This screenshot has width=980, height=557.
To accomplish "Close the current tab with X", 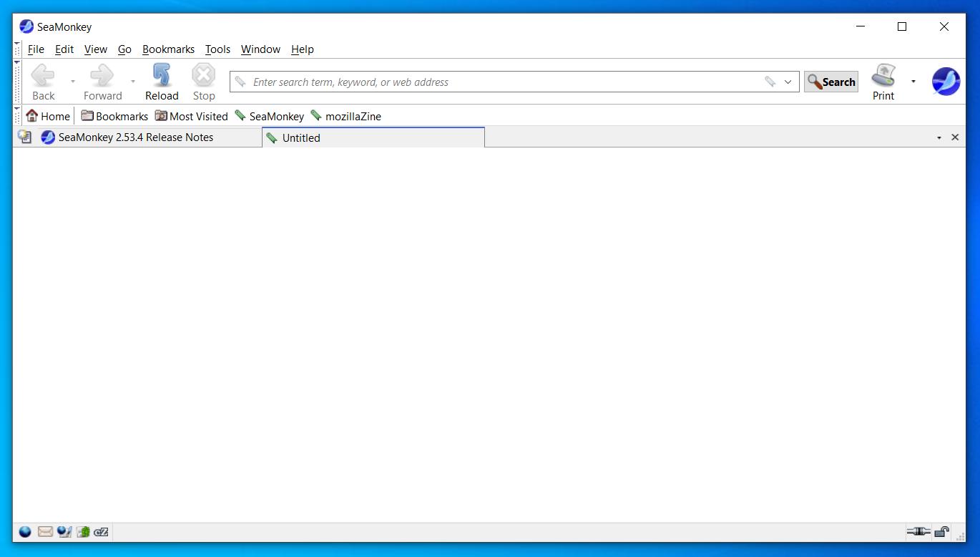I will (x=955, y=137).
